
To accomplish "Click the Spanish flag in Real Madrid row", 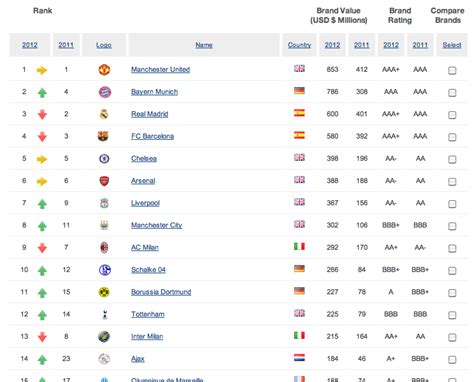I will (299, 113).
